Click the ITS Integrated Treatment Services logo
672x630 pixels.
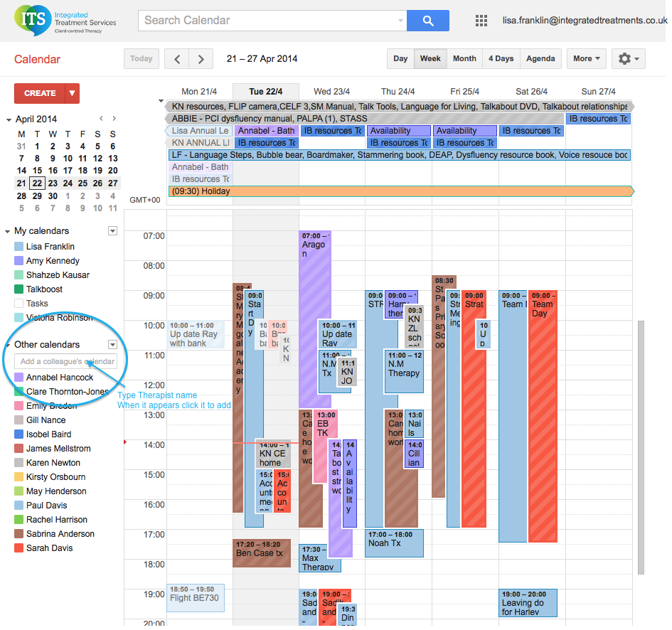coord(65,19)
